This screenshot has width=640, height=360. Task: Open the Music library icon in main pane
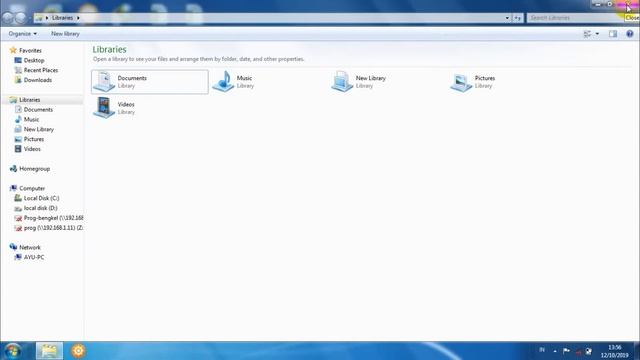[223, 82]
